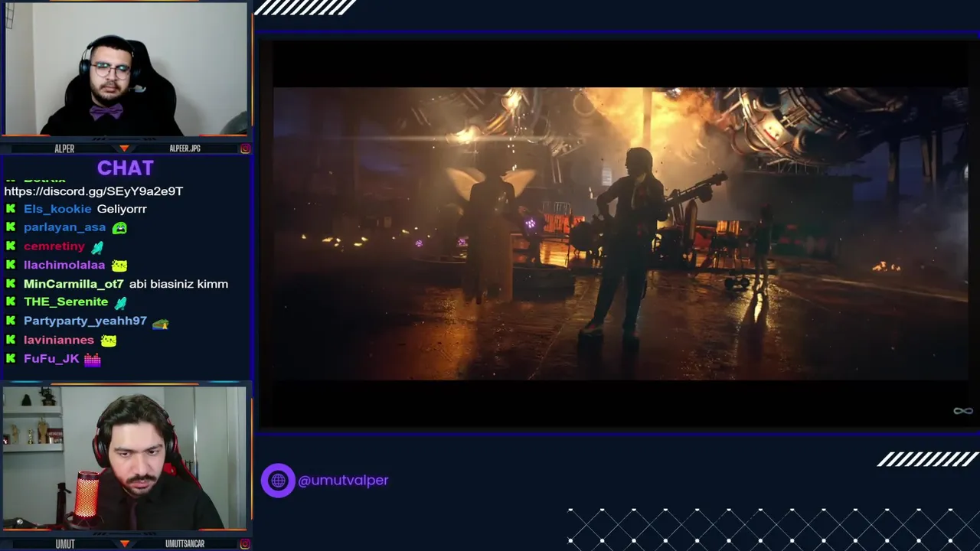Click the CHAT panel heading
The height and width of the screenshot is (551, 980).
click(126, 168)
